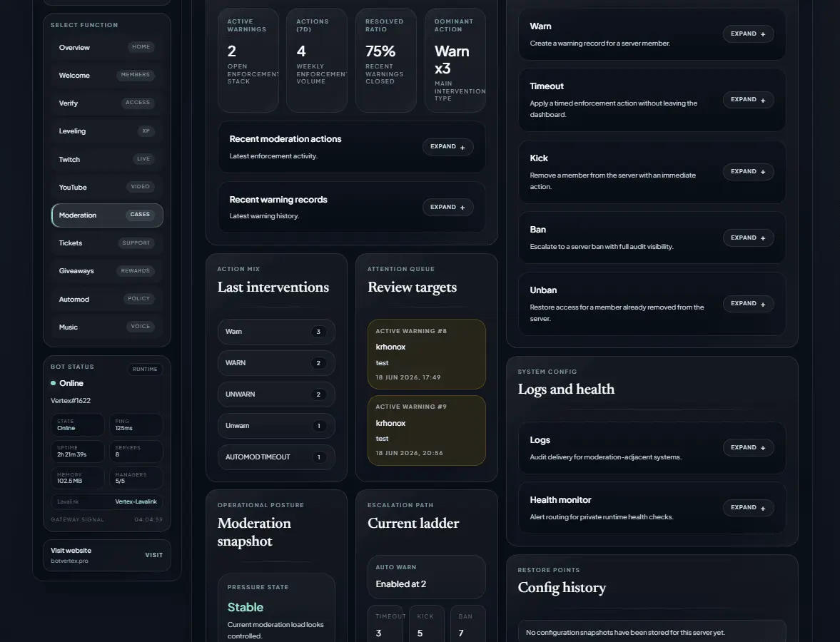Open the Twitch function

point(106,159)
